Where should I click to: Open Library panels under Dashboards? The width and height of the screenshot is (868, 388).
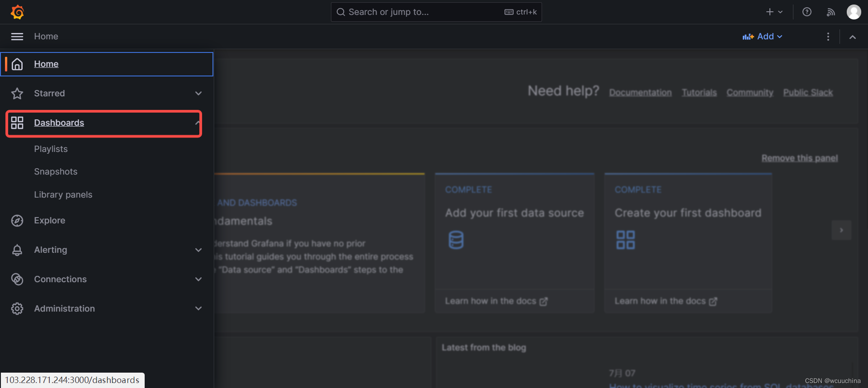(63, 195)
